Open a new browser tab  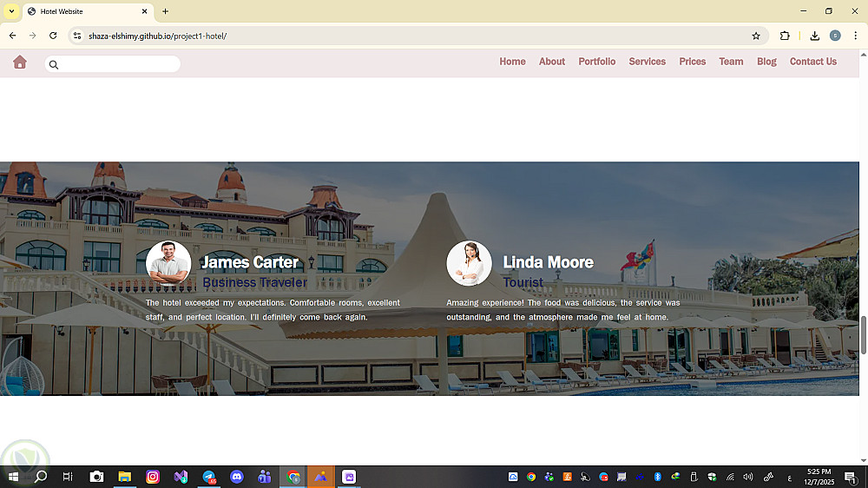click(x=166, y=11)
